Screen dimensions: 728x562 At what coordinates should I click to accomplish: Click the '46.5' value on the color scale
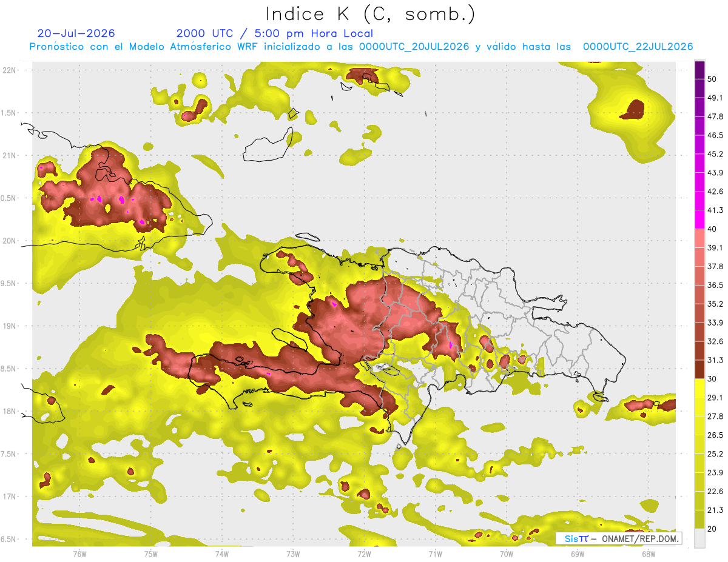pos(715,135)
